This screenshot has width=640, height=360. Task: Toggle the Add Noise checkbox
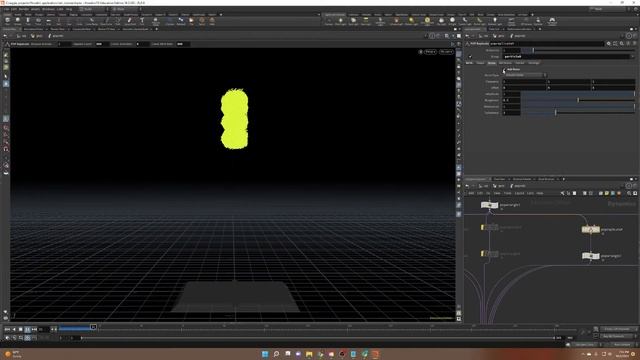click(504, 69)
